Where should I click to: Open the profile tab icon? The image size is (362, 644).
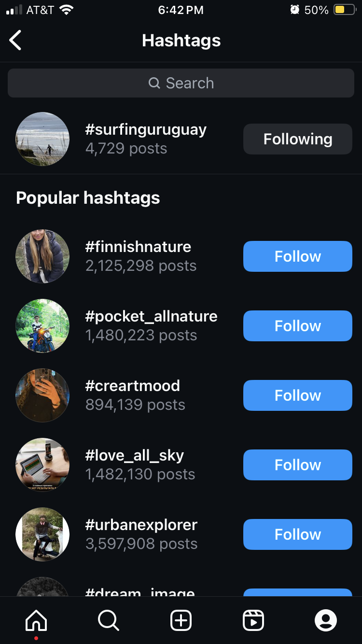[x=326, y=620]
